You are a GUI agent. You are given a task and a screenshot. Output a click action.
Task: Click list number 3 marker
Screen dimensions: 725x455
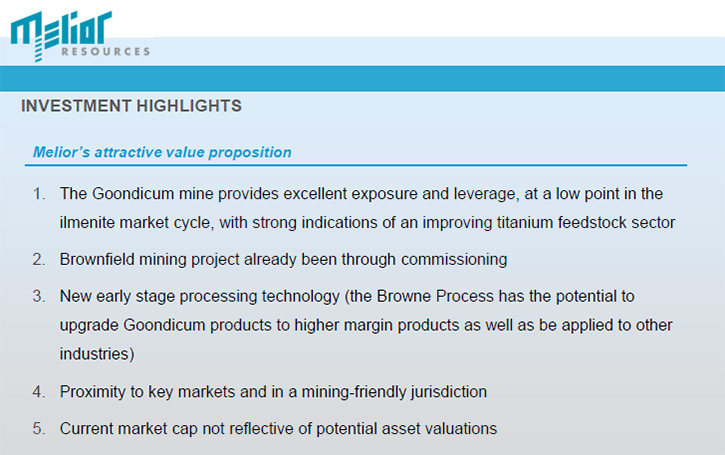[x=39, y=296]
